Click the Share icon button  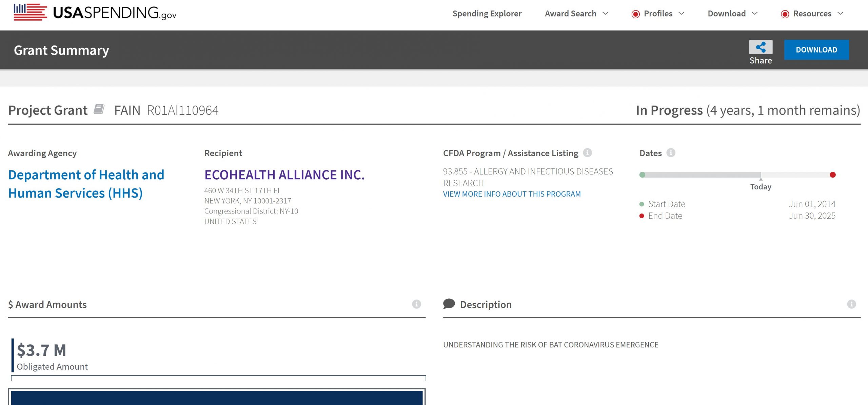[x=761, y=47]
